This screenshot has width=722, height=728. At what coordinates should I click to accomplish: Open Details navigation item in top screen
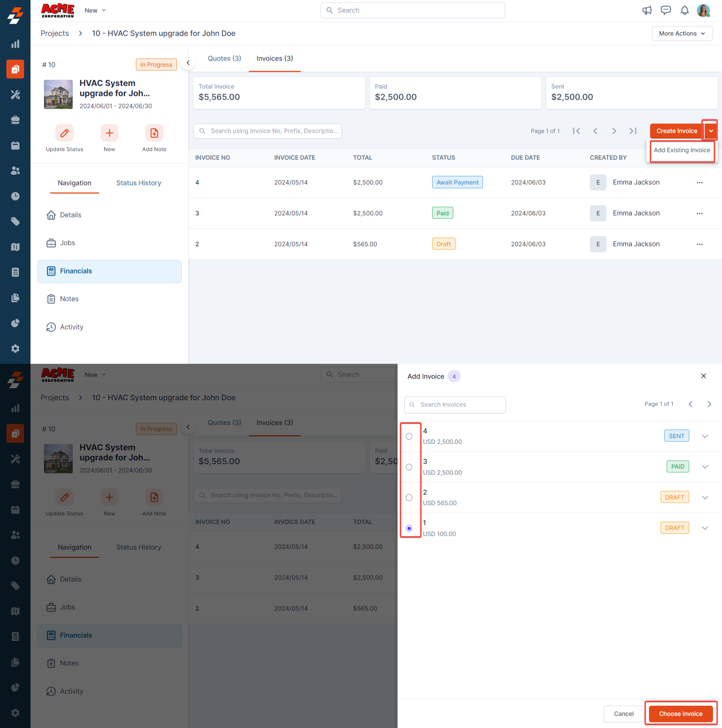(109, 215)
